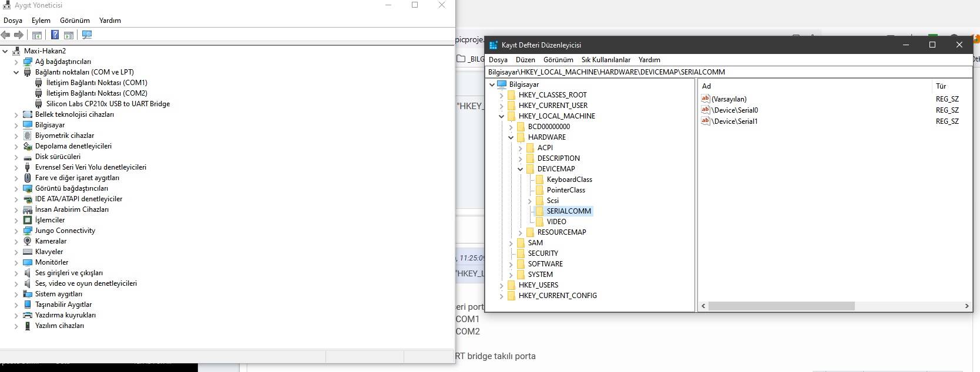Click the İşlemciler processor icon
The height and width of the screenshot is (372, 980).
click(28, 220)
